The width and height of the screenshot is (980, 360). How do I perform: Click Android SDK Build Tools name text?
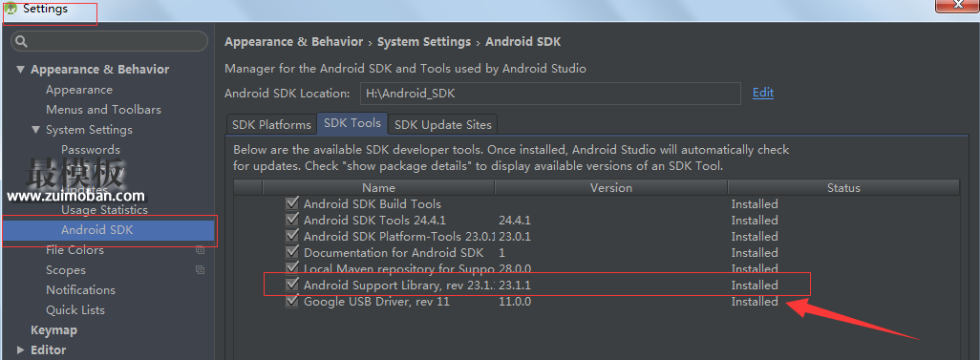(x=372, y=203)
